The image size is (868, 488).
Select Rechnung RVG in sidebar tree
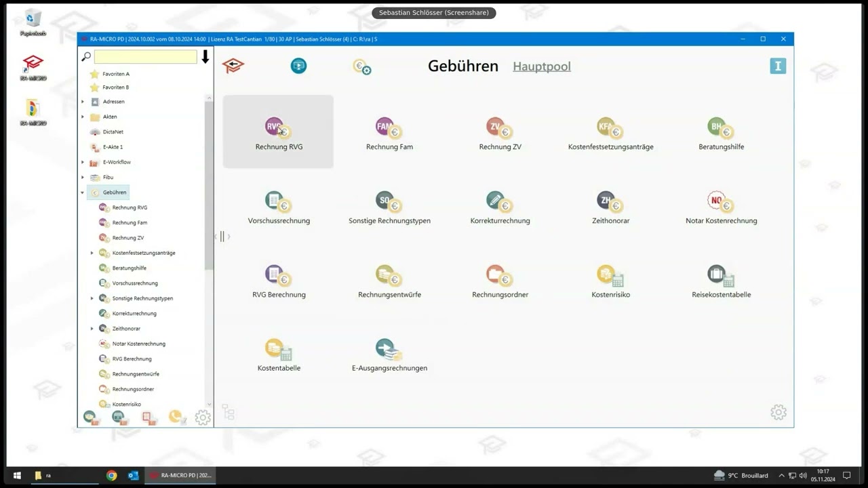(x=130, y=207)
